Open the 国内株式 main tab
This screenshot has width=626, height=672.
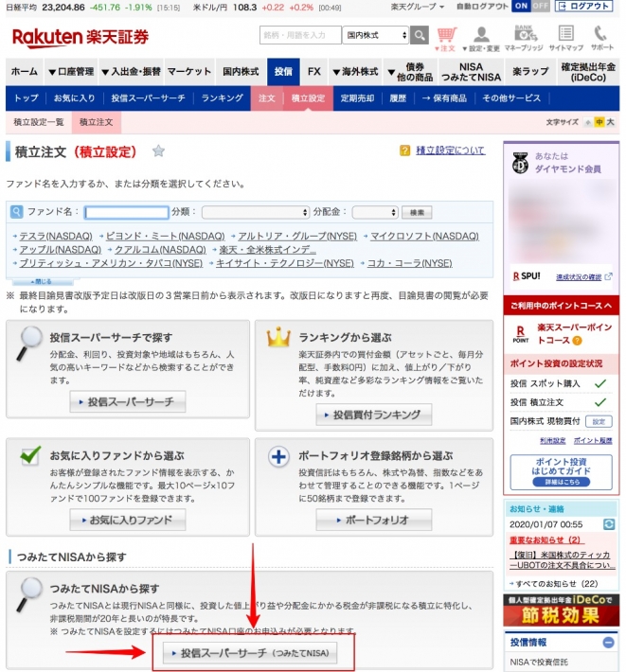tap(241, 72)
